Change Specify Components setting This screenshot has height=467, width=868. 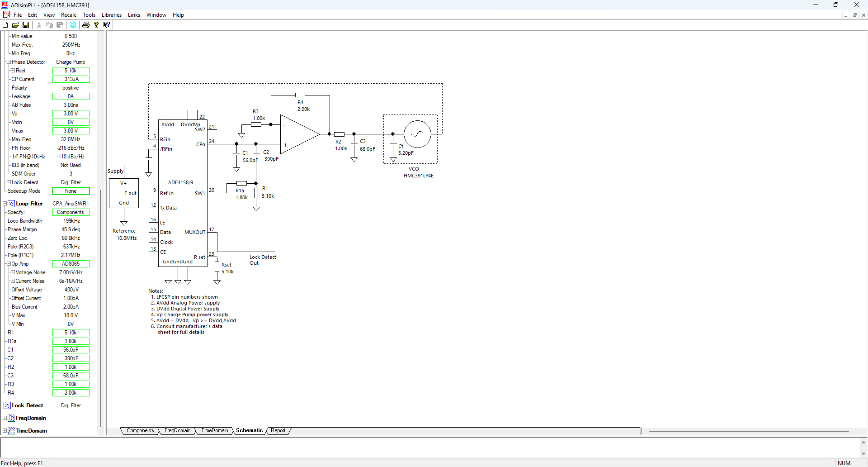[x=71, y=212]
